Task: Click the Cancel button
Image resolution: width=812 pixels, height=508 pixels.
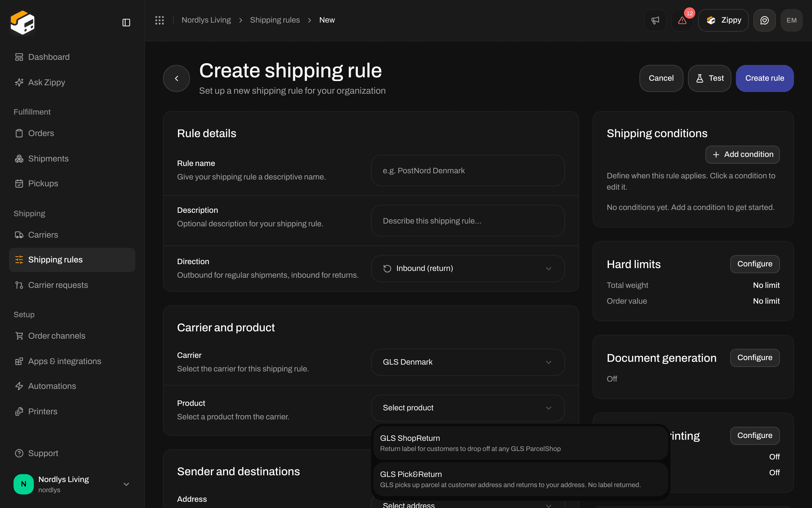Action: tap(661, 78)
